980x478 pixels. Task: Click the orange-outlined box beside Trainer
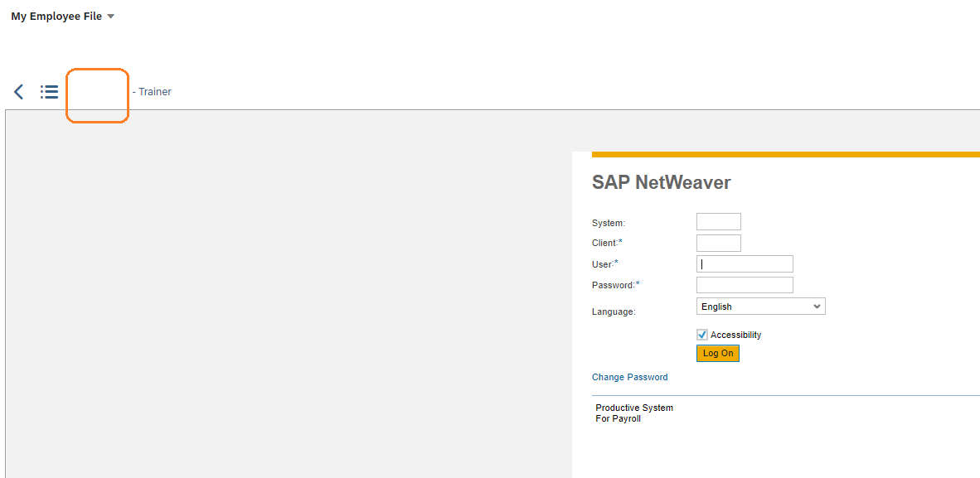point(98,95)
